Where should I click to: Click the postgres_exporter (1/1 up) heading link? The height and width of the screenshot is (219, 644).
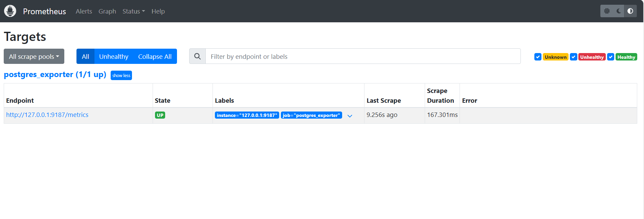click(x=55, y=74)
